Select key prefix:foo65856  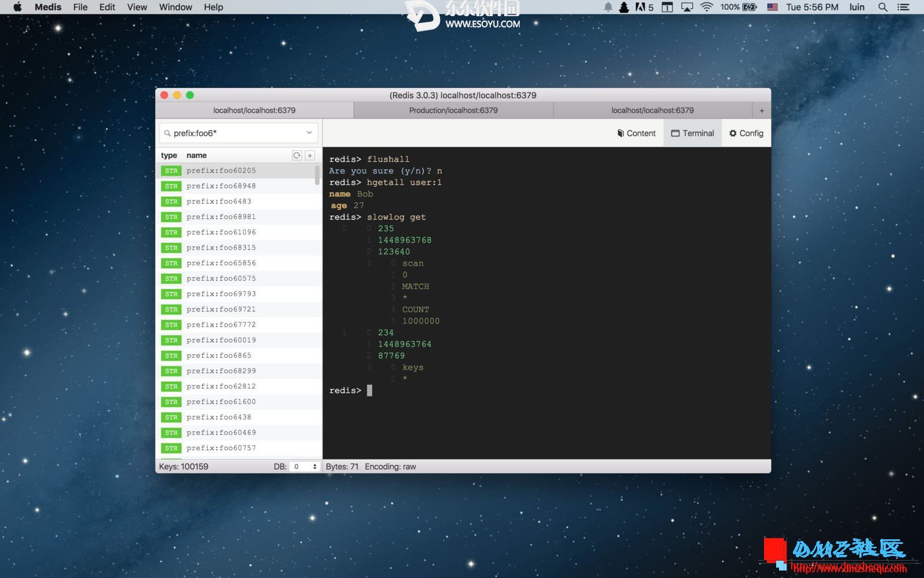[239, 263]
